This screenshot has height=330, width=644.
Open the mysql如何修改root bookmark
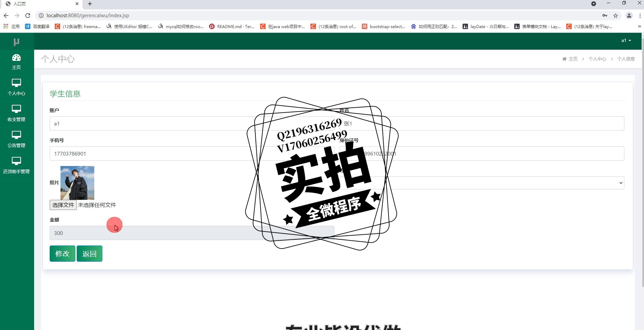tap(181, 26)
